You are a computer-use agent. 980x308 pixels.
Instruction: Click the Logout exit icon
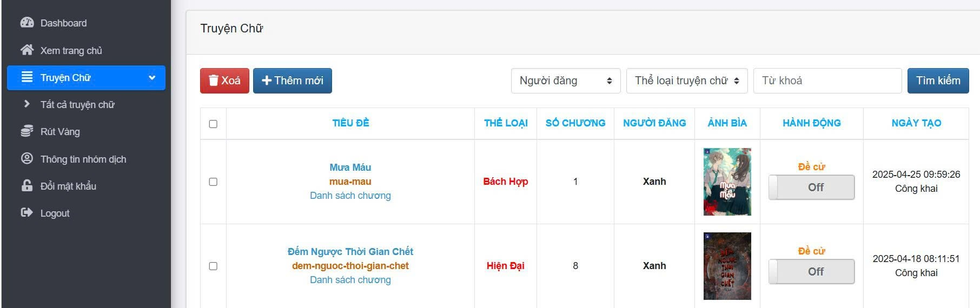27,212
